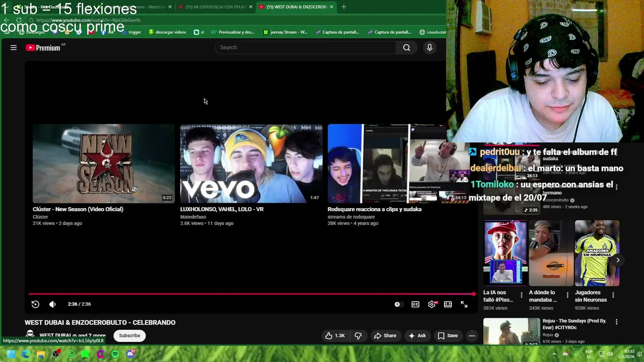The width and height of the screenshot is (644, 362).
Task: Open Windows Start menu
Action: tap(11, 354)
